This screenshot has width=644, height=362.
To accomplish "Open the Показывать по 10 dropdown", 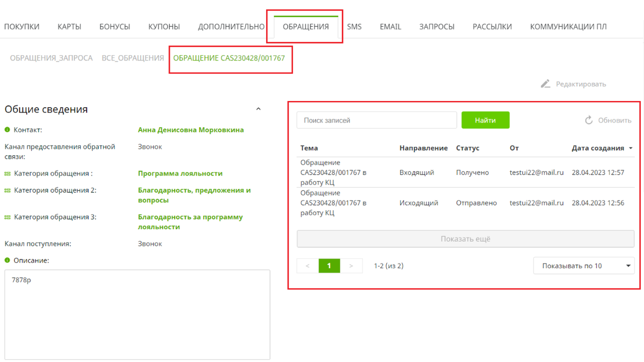I will click(x=584, y=266).
